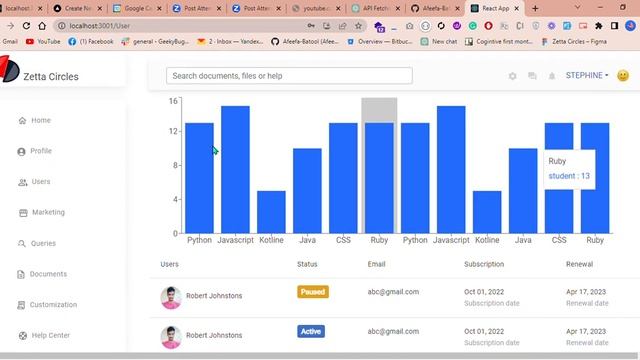640x360 pixels.
Task: Expand the STEPHINE user dropdown
Action: tap(587, 76)
